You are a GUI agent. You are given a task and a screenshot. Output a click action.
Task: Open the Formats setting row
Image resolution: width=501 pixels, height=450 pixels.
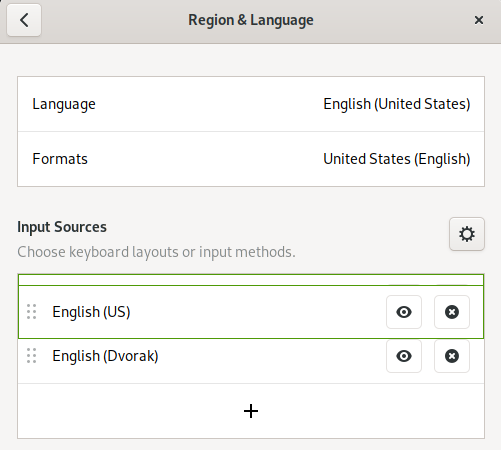251,159
